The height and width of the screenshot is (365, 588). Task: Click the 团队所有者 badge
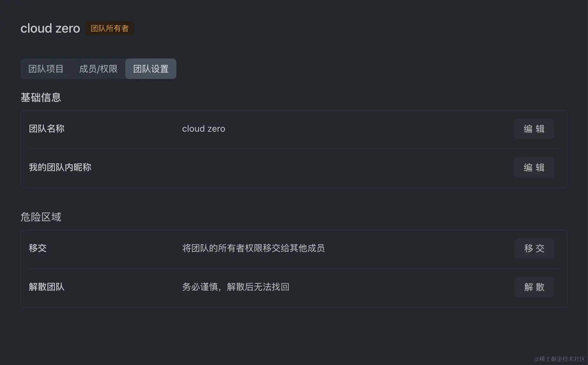pos(110,28)
